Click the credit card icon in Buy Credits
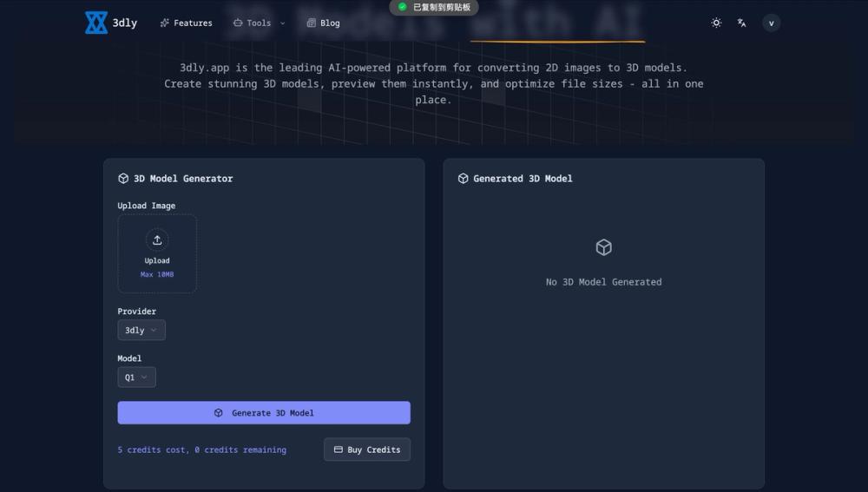868x492 pixels. (x=339, y=449)
